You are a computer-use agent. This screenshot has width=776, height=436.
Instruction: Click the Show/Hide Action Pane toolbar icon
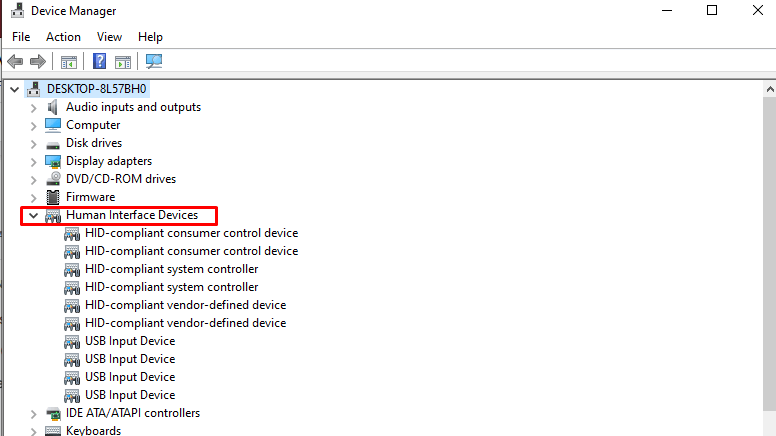(x=123, y=62)
